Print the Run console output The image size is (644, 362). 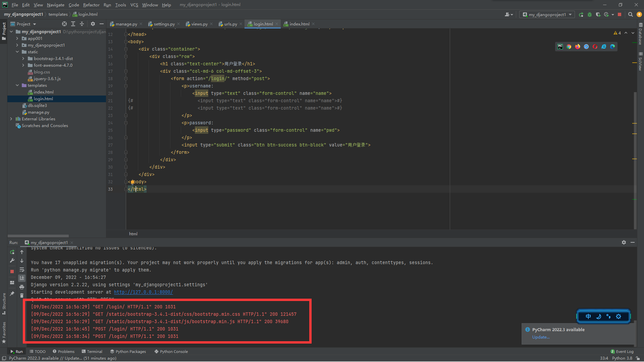[x=22, y=287]
